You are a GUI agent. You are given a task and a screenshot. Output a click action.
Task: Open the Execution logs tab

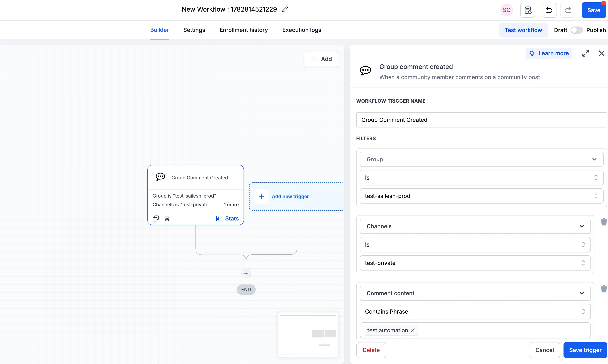[302, 30]
